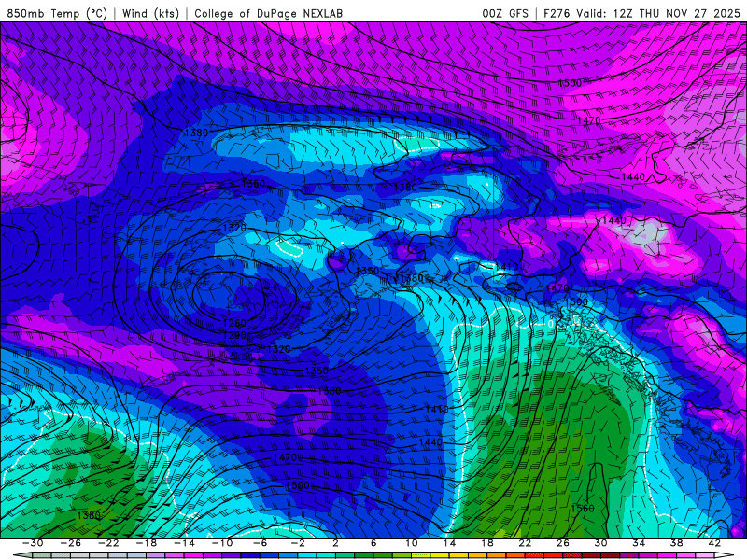Click the 10 color scale label
The image size is (747, 560).
pyautogui.click(x=411, y=543)
